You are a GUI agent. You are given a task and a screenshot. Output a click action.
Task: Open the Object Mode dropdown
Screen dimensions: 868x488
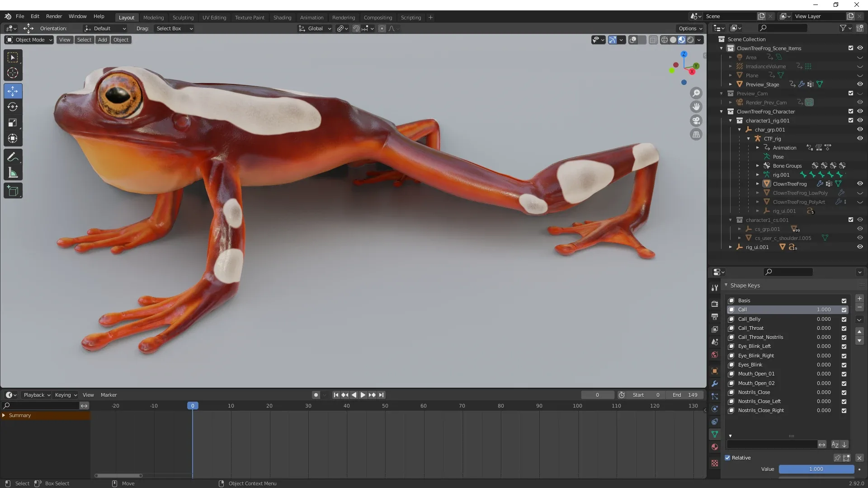[x=29, y=40]
